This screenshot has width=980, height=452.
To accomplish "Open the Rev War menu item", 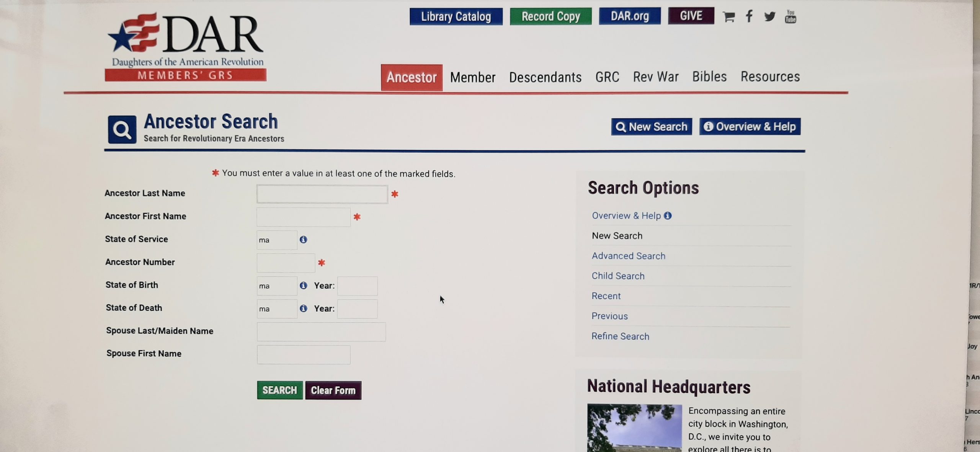I will pos(655,77).
